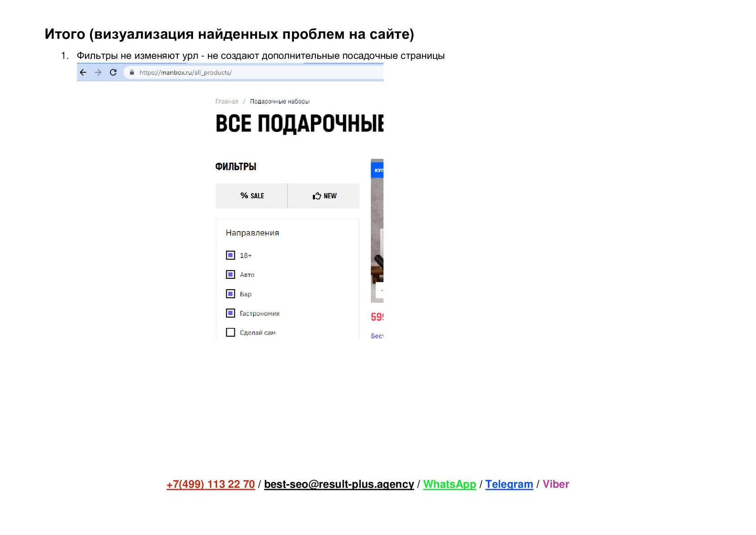756x535 pixels.
Task: Uncheck the 18+ checkbox
Action: (x=230, y=255)
